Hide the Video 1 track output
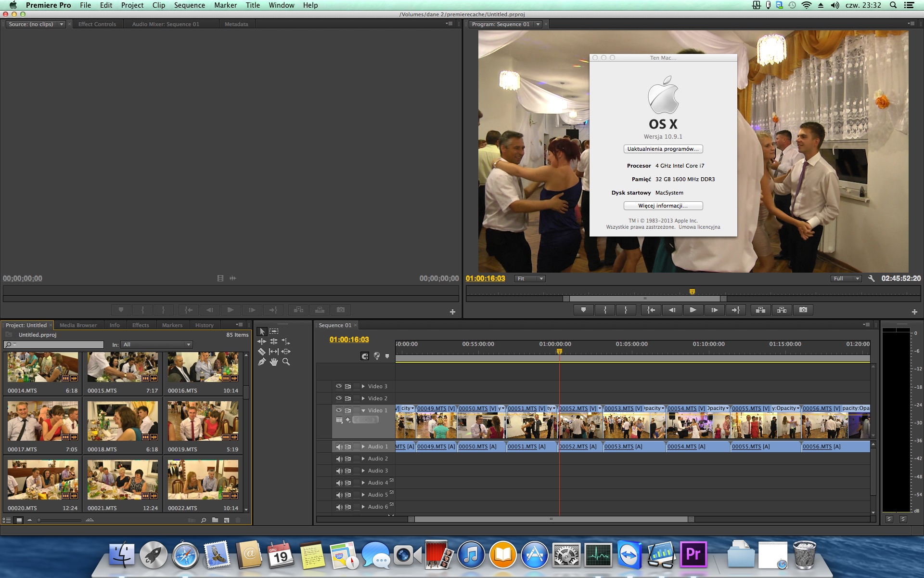Viewport: 924px width, 578px height. (339, 410)
